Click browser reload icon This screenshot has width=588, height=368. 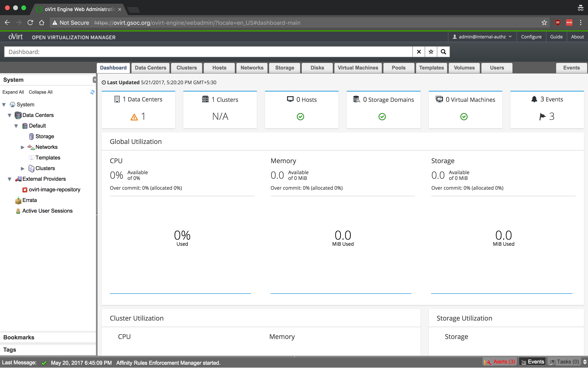click(x=30, y=23)
